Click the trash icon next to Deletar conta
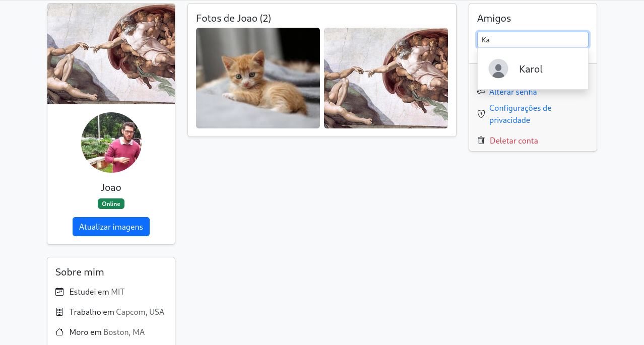This screenshot has width=644, height=345. pos(481,141)
